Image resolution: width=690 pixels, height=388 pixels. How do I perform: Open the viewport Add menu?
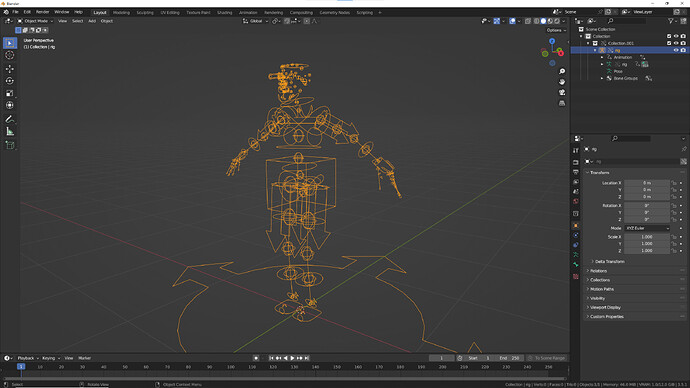point(92,21)
